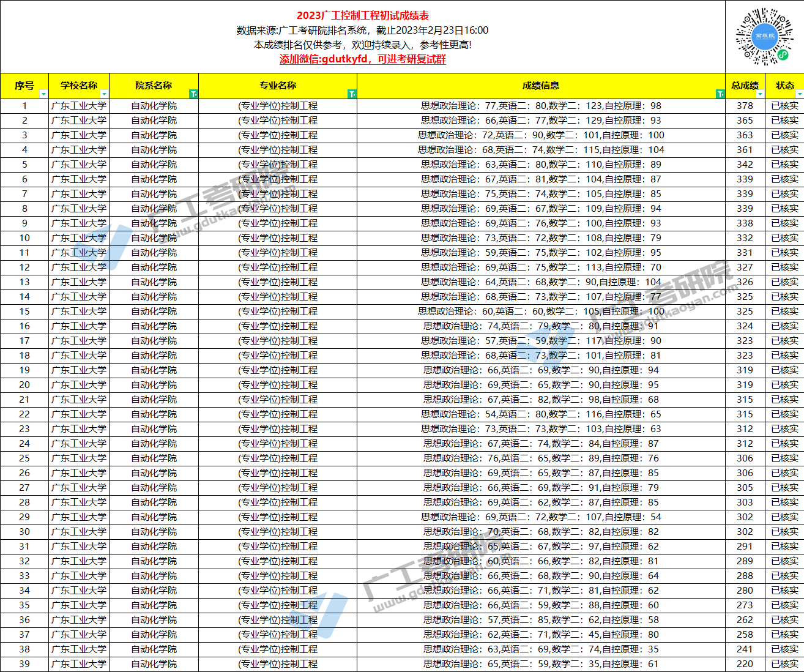Viewport: 804px width, 672px height.
Task: Select the 专业名称 header cell
Action: [x=278, y=86]
